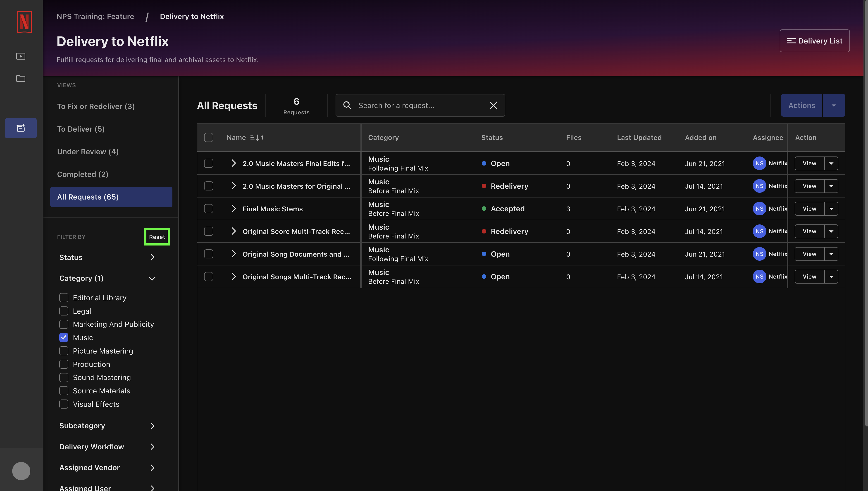Check Marketing And Publicity filter

pyautogui.click(x=64, y=324)
